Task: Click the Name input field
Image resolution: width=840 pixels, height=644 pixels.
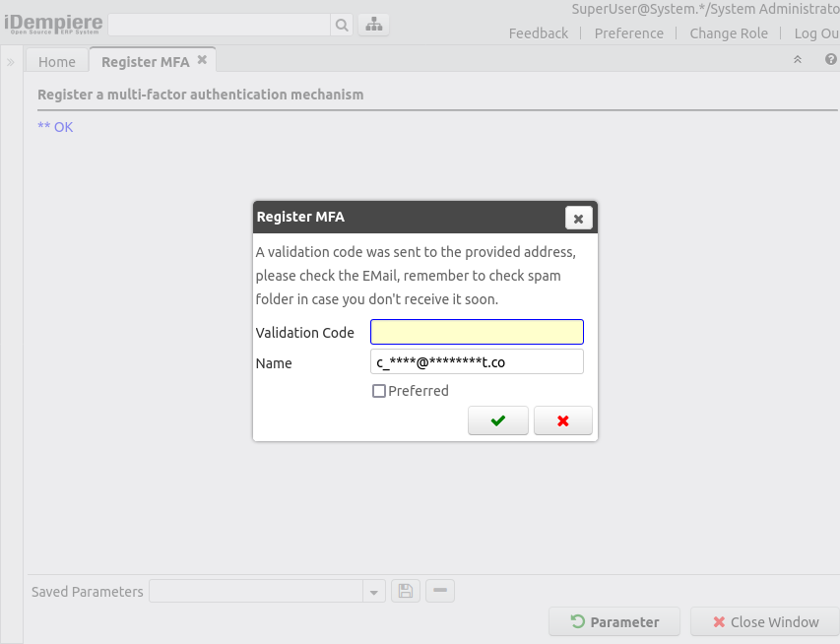Action: coord(477,362)
